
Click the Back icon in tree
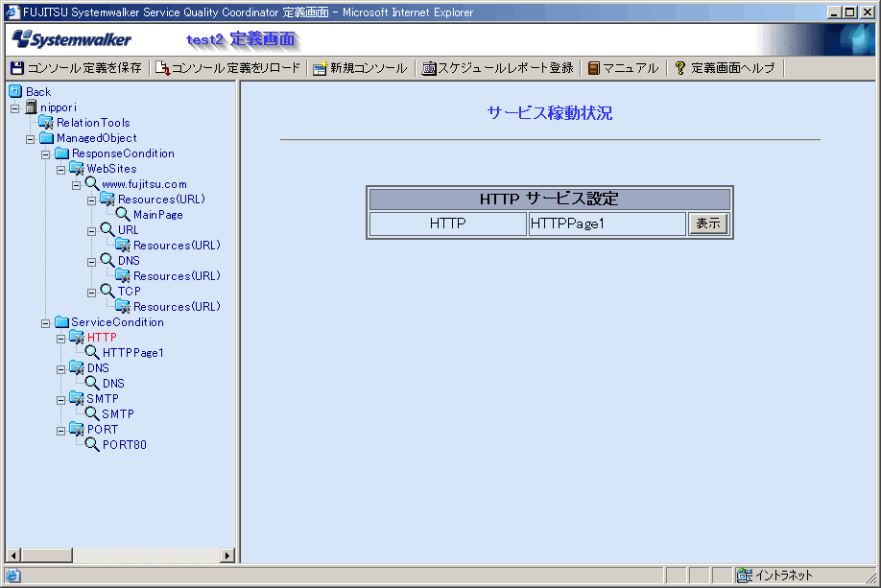[15, 91]
